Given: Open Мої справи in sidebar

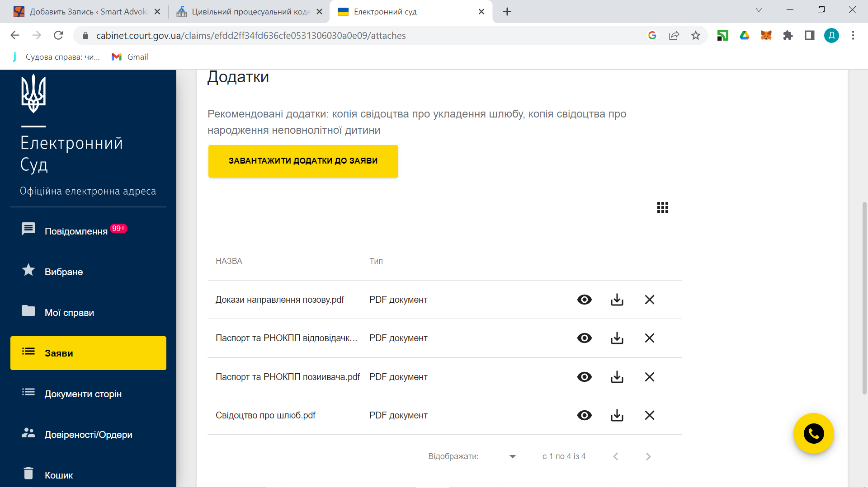Looking at the screenshot, I should 69,312.
